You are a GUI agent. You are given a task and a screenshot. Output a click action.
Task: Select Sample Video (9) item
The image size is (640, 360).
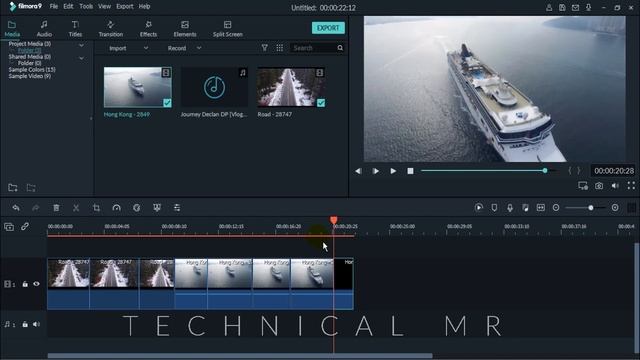(x=29, y=76)
